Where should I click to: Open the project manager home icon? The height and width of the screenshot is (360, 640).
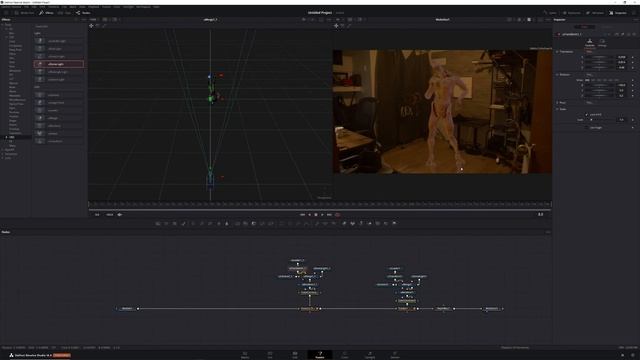[x=622, y=355]
